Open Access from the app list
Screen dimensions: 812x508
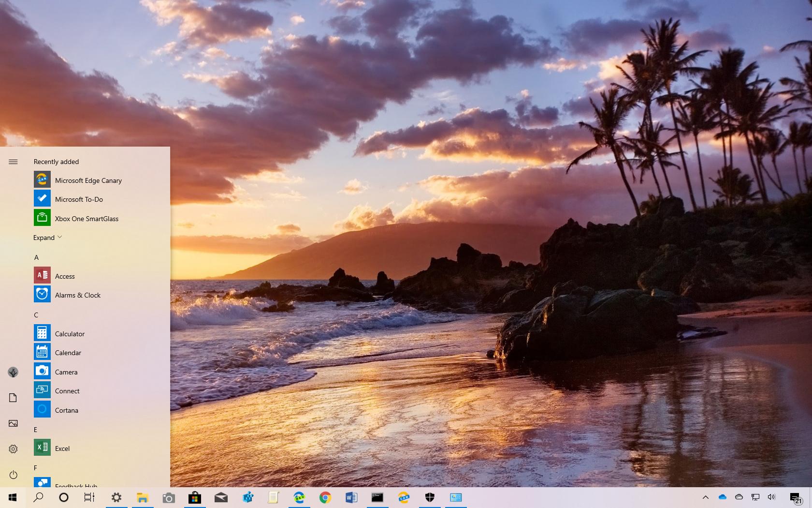pyautogui.click(x=101, y=276)
